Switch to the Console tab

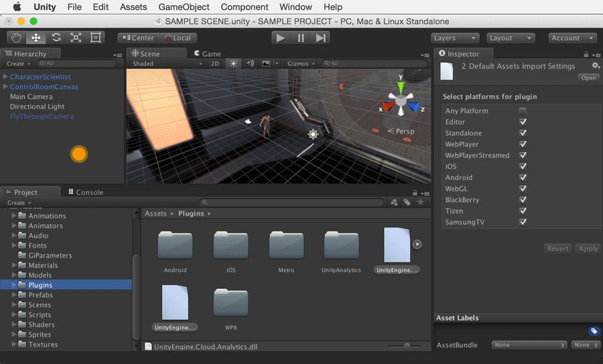tap(89, 192)
